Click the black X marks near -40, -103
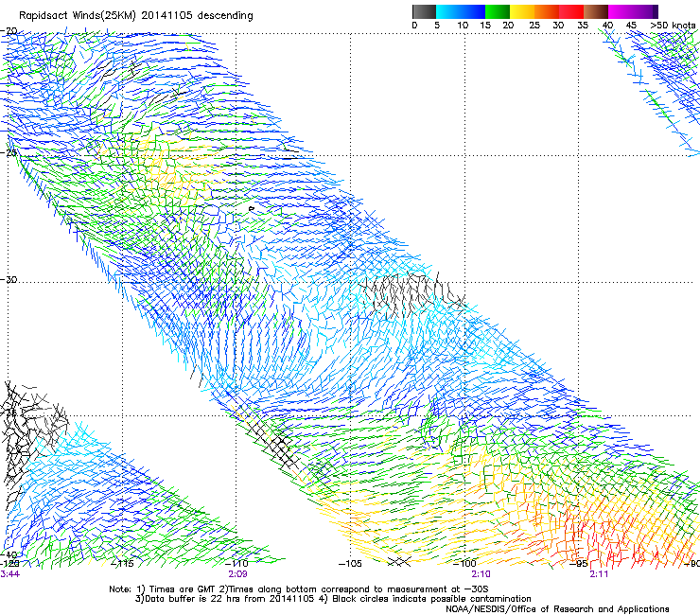The height and width of the screenshot is (615, 700). point(399,561)
